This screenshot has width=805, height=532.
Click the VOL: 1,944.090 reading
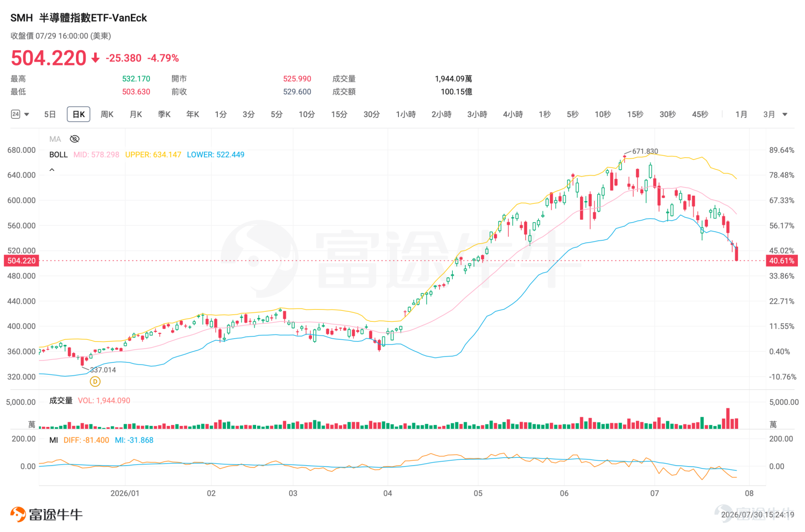point(104,400)
